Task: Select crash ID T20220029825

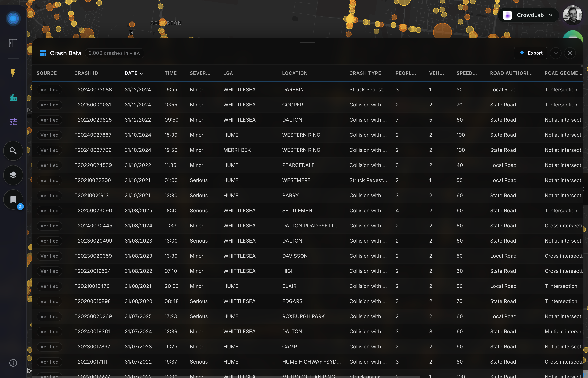Action: [x=93, y=120]
